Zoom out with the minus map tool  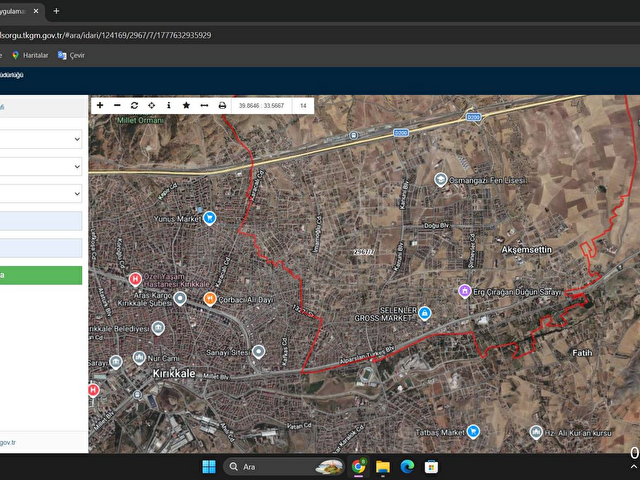click(x=117, y=105)
